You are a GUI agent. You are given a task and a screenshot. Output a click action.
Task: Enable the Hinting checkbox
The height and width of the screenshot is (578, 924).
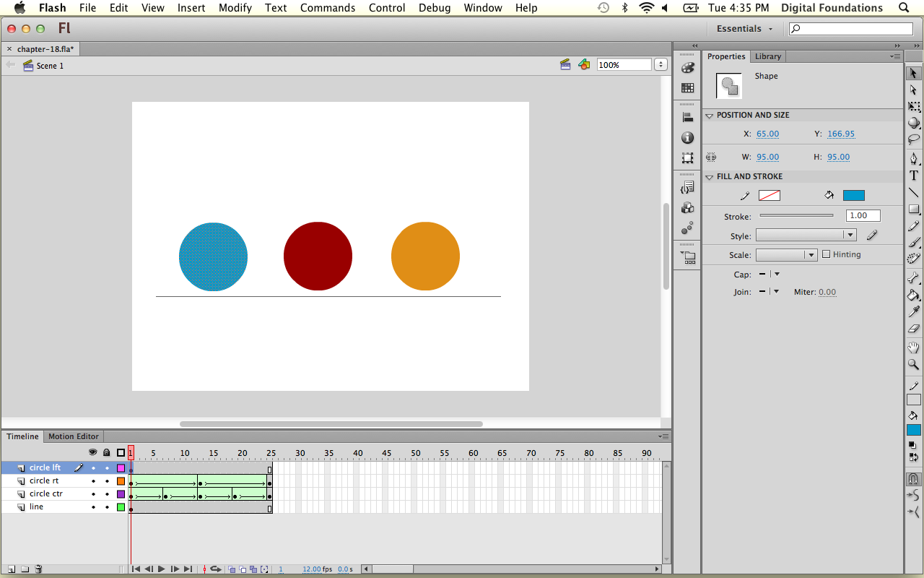click(x=827, y=254)
